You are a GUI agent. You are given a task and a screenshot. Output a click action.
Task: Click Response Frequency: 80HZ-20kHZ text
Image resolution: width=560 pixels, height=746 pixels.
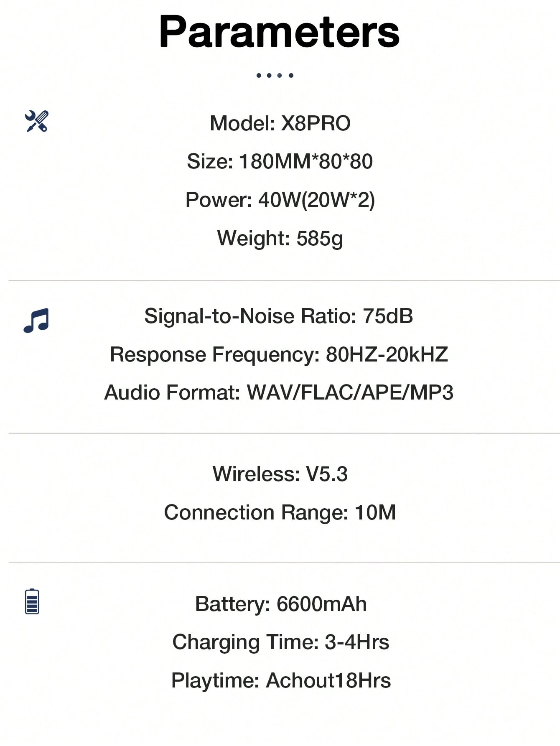click(279, 354)
